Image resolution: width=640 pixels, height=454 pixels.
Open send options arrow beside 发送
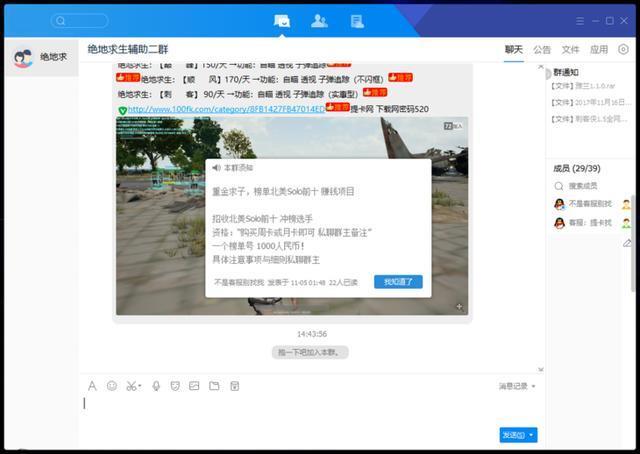(x=531, y=435)
